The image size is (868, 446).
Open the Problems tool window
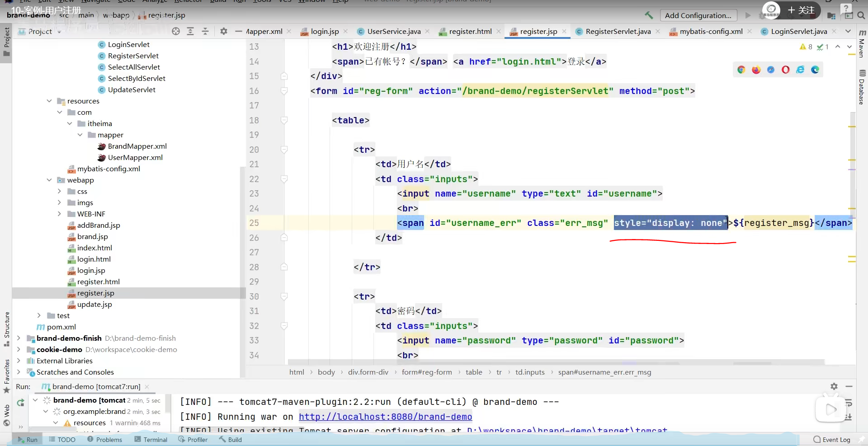(x=104, y=440)
